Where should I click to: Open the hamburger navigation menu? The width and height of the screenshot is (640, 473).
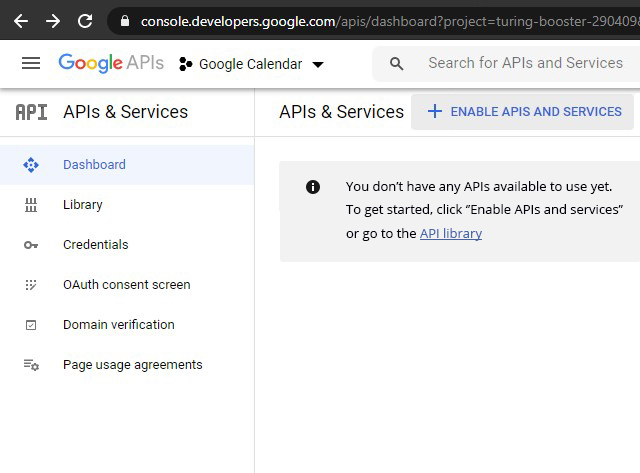(31, 63)
